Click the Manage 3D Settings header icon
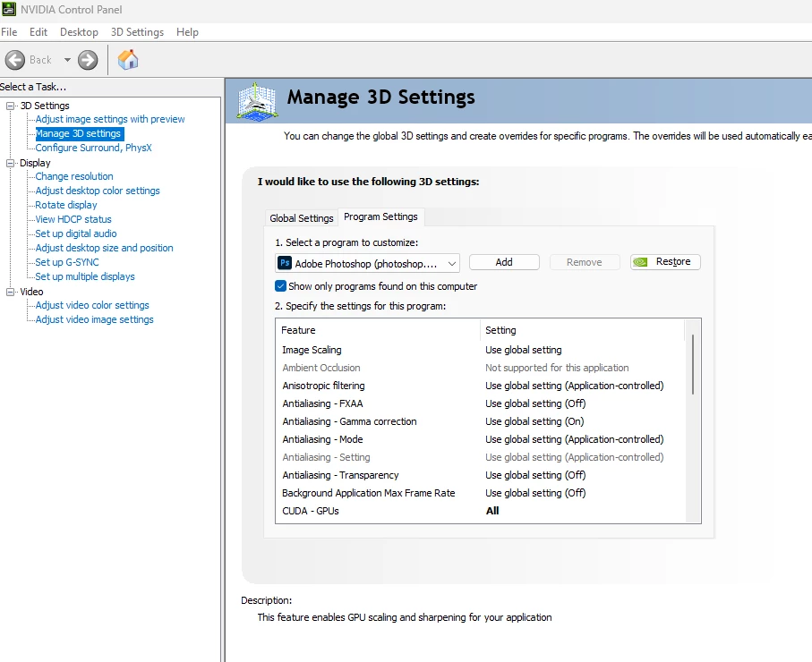 click(x=257, y=101)
